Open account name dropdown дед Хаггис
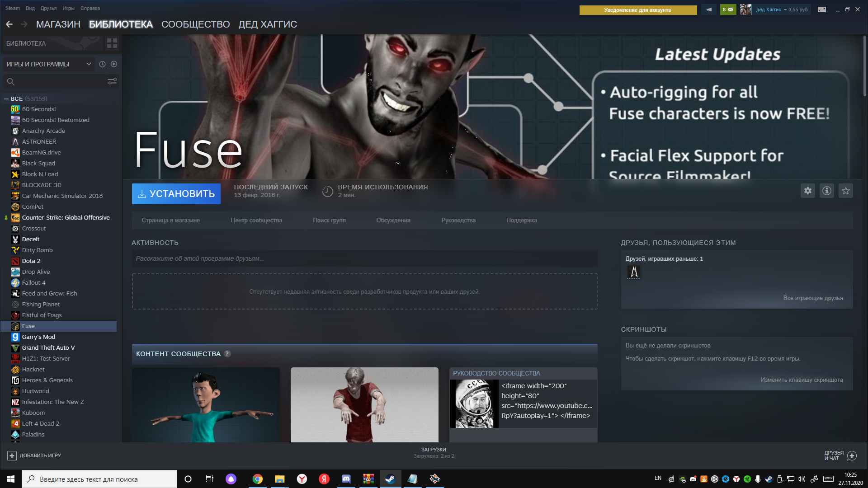Screen dimensions: 868x488 tap(771, 9)
